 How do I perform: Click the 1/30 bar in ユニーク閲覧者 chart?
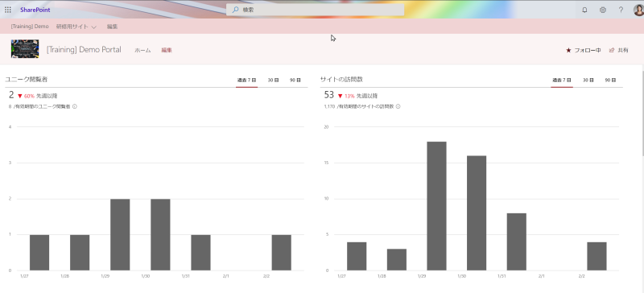[160, 235]
